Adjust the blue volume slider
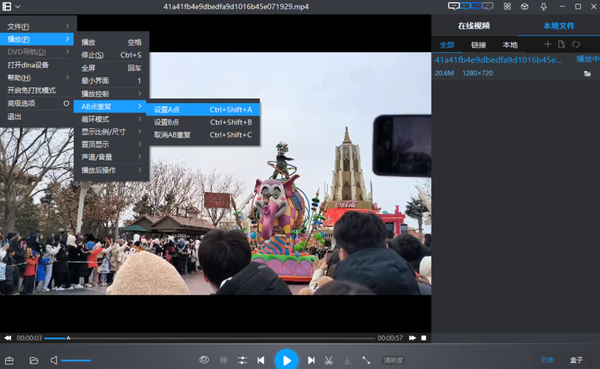This screenshot has width=600, height=369. click(x=76, y=361)
